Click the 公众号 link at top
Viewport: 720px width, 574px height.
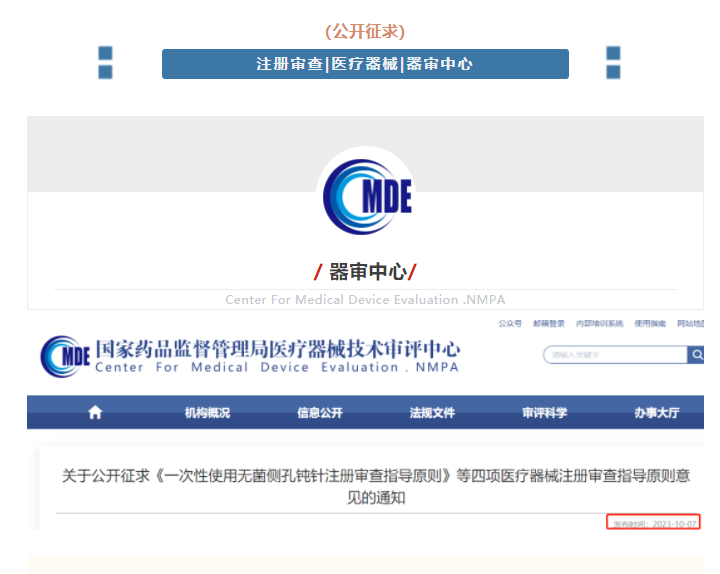click(x=510, y=323)
